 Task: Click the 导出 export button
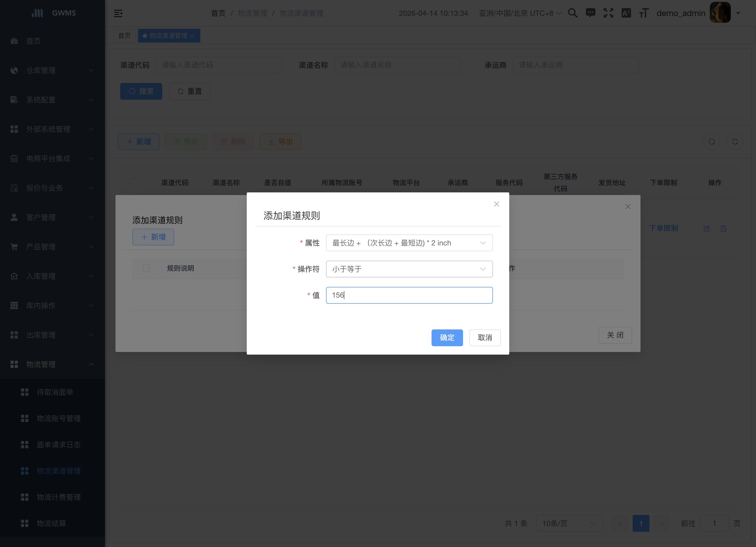(280, 142)
